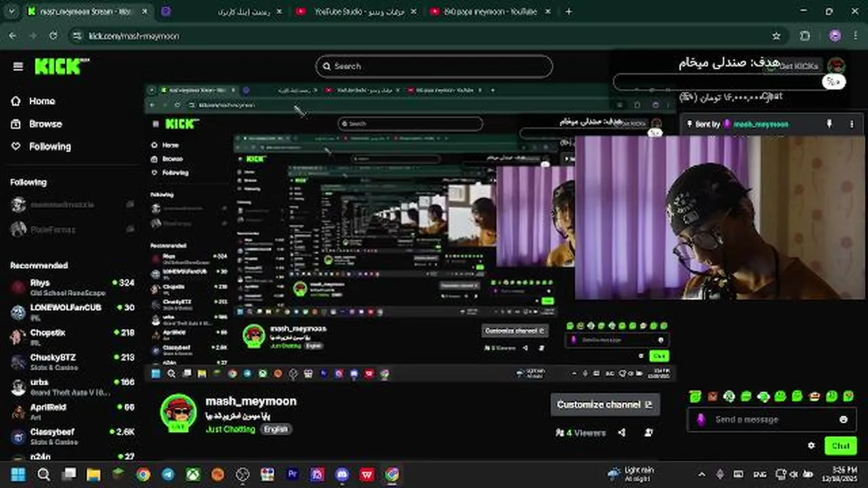Click the Kick search field
This screenshot has height=488, width=868.
coord(434,66)
